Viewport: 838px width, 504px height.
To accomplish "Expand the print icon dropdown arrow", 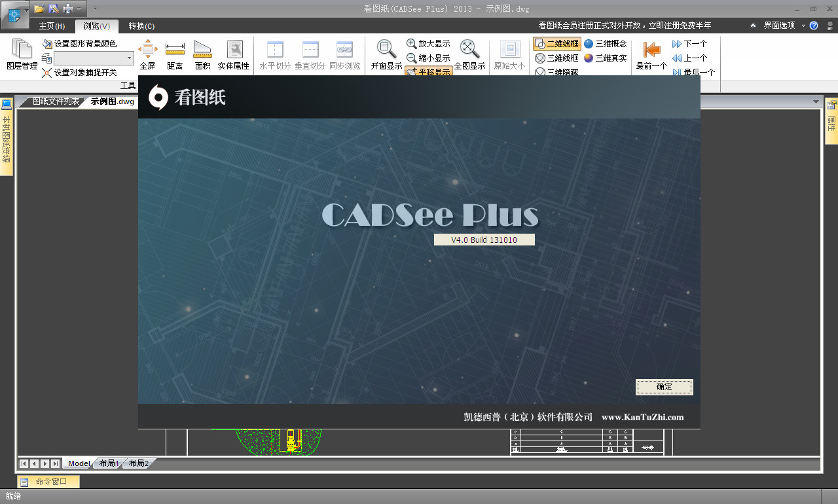I will (79, 9).
